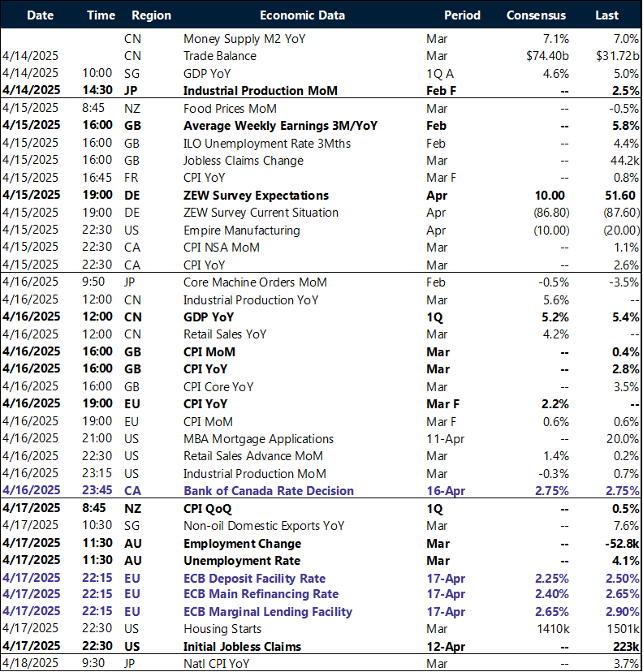Select the Money Supply M2 YoY cell

click(244, 39)
